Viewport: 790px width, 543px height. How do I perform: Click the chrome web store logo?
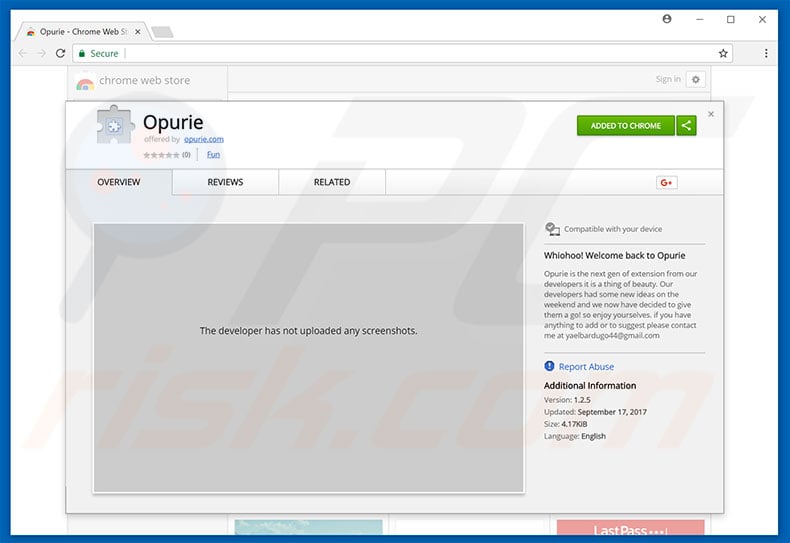pyautogui.click(x=134, y=81)
